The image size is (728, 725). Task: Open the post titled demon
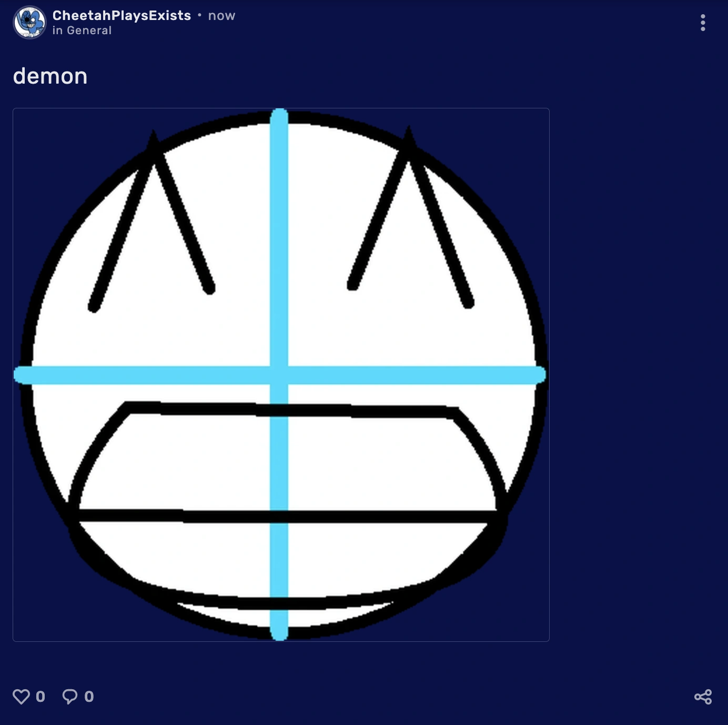[x=50, y=76]
